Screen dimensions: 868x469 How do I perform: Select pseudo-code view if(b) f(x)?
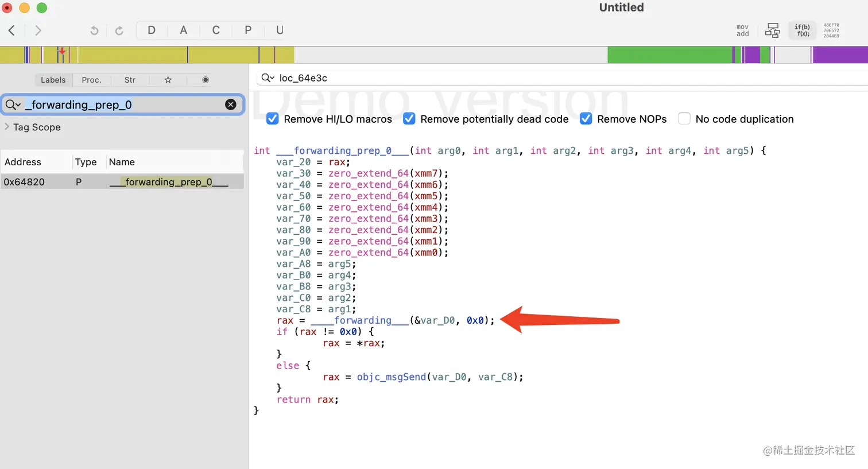(802, 30)
